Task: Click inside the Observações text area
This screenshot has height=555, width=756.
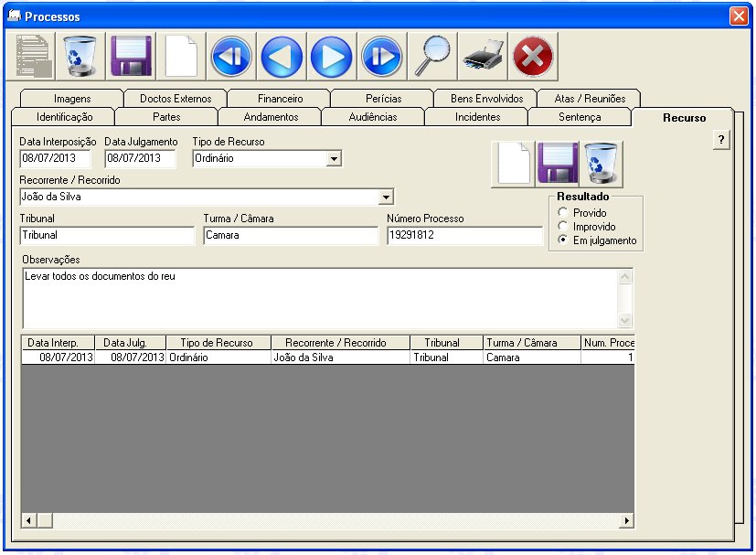Action: point(320,298)
